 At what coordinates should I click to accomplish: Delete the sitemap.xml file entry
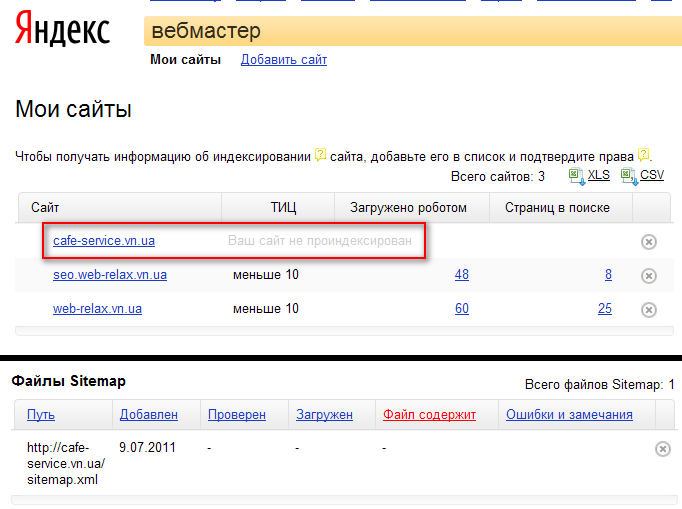coord(662,449)
